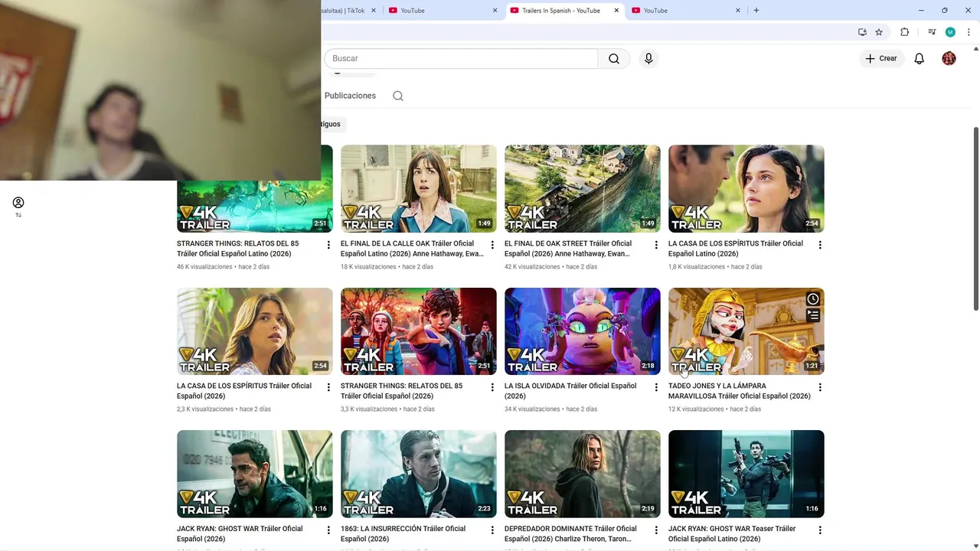980x551 pixels.
Task: Play Stranger Things Español thumbnail
Action: point(419,331)
